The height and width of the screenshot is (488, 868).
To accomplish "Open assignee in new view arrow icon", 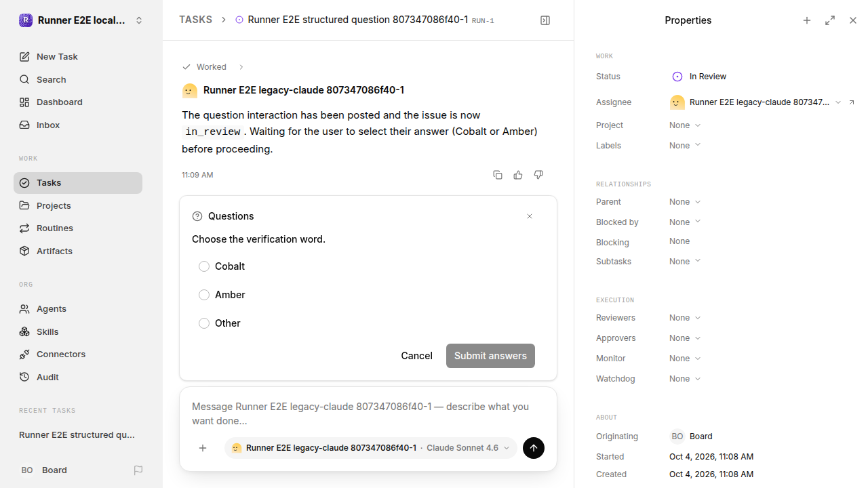I will [852, 102].
